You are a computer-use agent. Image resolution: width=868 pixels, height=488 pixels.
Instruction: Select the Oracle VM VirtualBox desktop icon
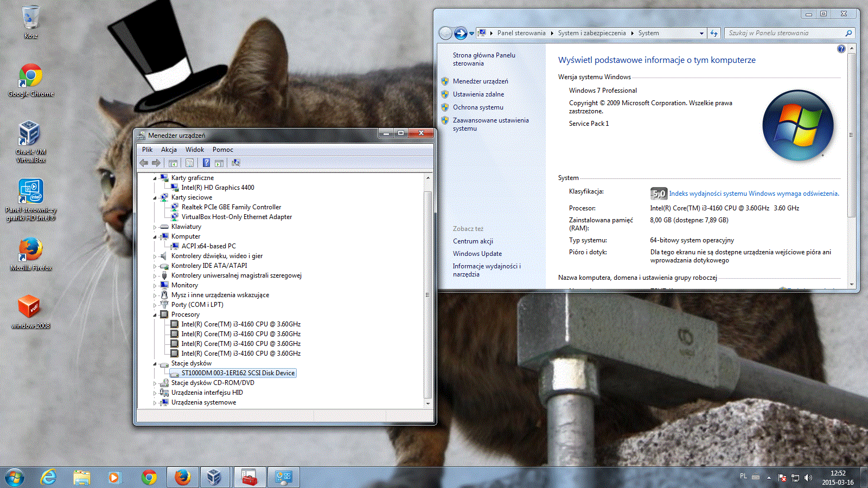(x=31, y=142)
